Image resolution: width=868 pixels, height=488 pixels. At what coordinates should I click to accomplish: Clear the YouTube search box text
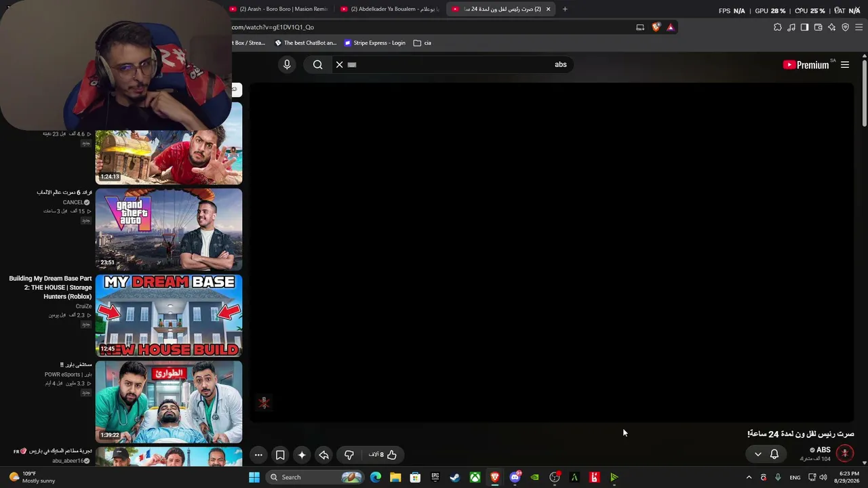click(340, 64)
